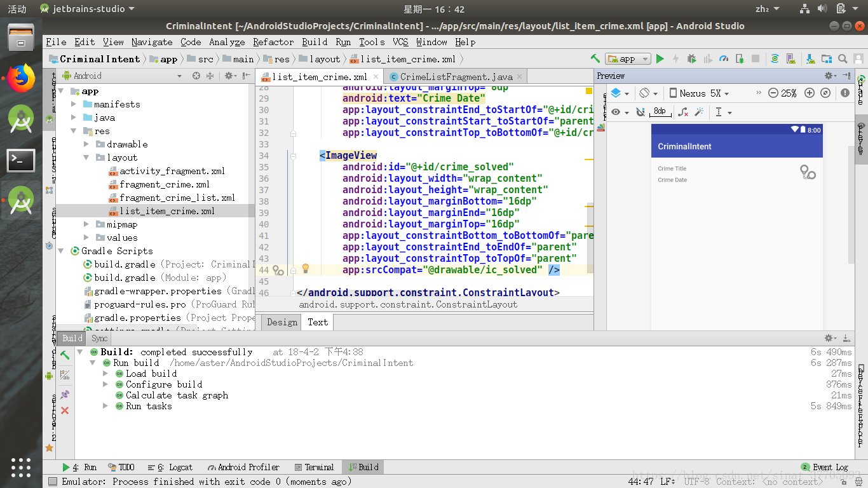Toggle the Build output view mode

coord(65,376)
